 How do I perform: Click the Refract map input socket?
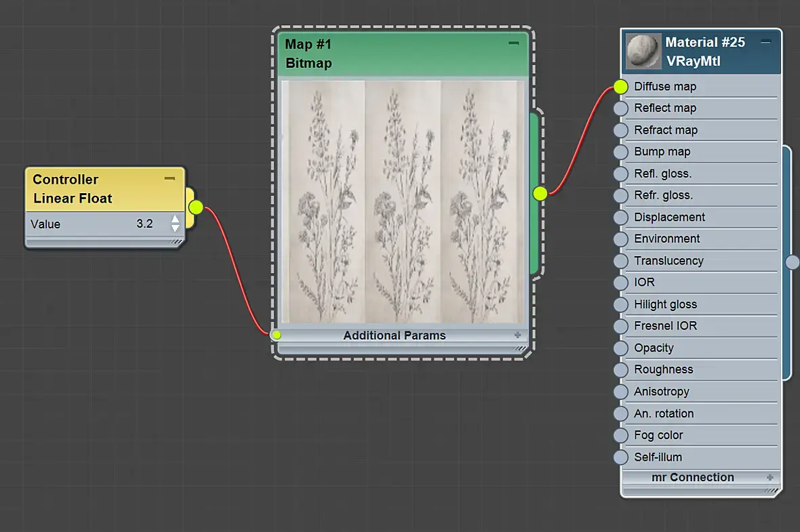620,130
